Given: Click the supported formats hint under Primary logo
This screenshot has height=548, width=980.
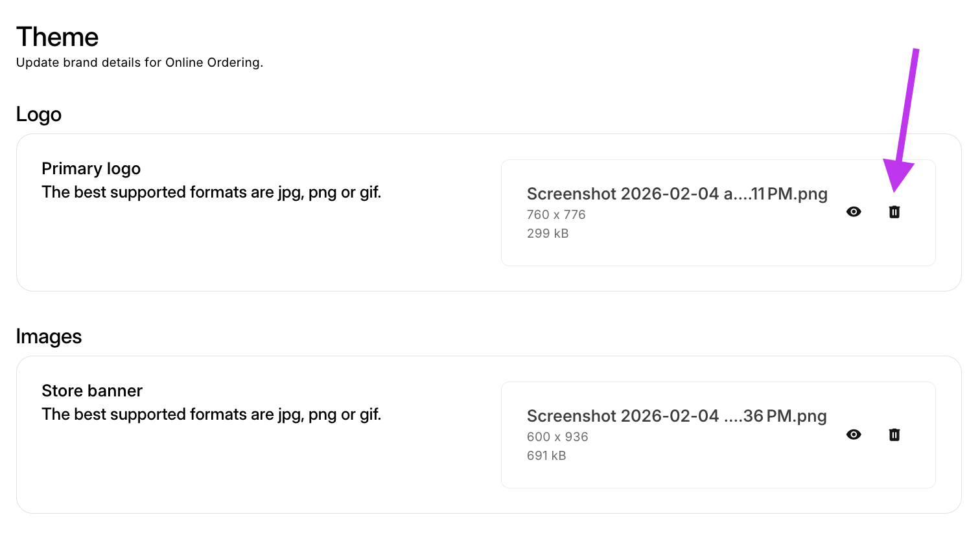Looking at the screenshot, I should click(211, 192).
